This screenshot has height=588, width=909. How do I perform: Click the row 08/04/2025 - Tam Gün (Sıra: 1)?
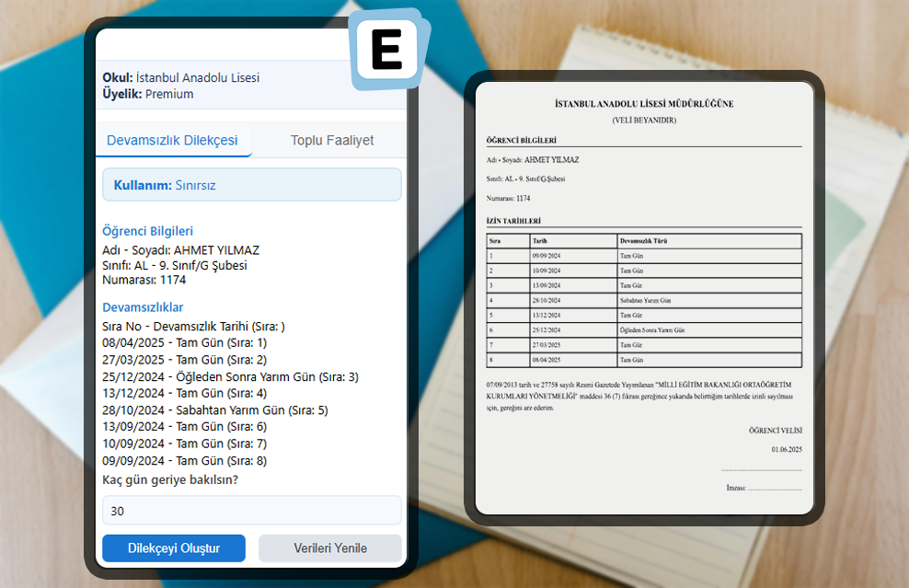point(184,342)
